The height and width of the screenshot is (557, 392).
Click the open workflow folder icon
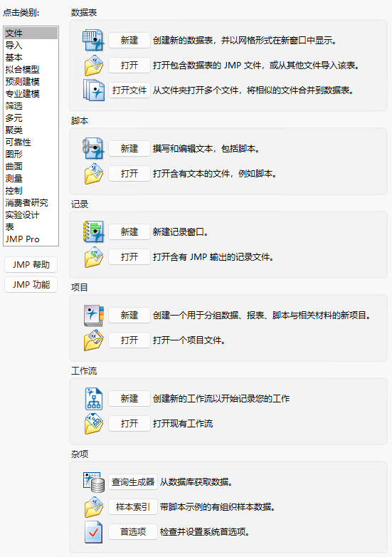94,423
